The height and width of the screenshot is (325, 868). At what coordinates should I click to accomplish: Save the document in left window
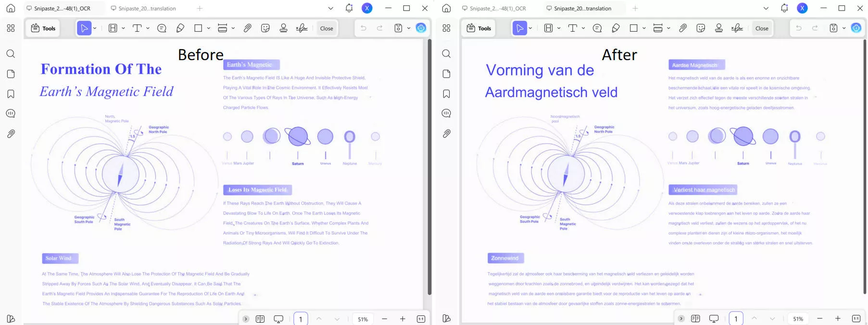[x=398, y=28]
